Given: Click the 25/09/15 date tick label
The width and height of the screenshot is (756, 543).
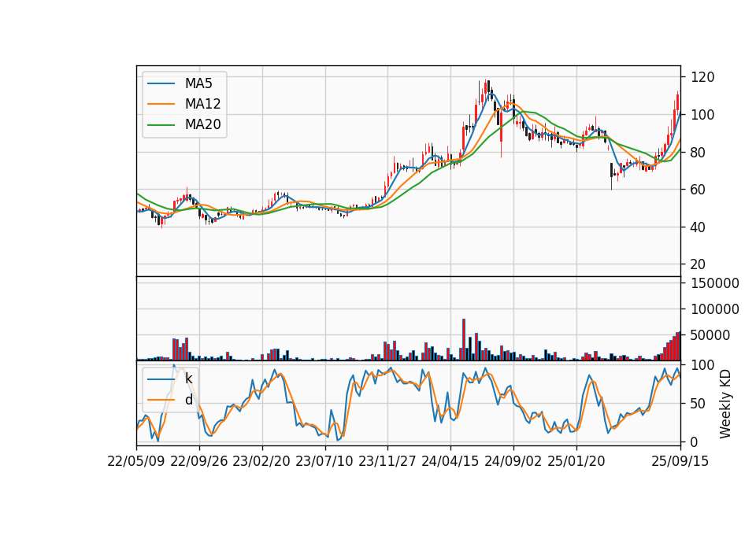Looking at the screenshot, I should pos(680,461).
